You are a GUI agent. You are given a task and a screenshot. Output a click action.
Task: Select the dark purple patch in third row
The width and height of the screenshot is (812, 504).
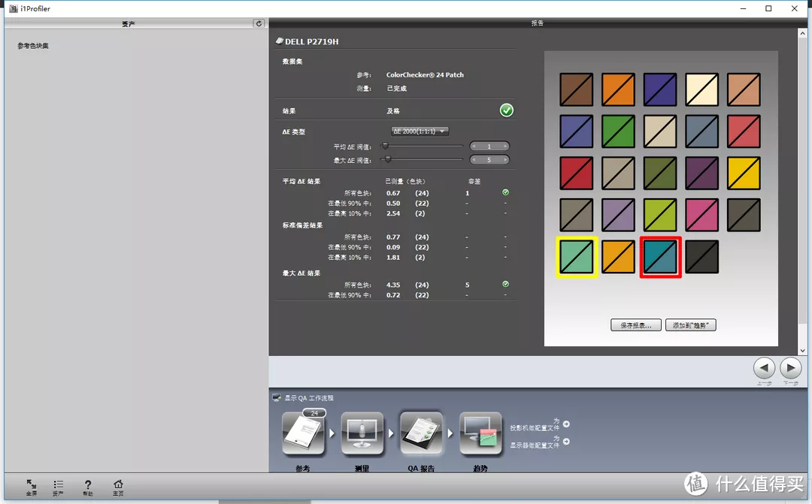(701, 174)
